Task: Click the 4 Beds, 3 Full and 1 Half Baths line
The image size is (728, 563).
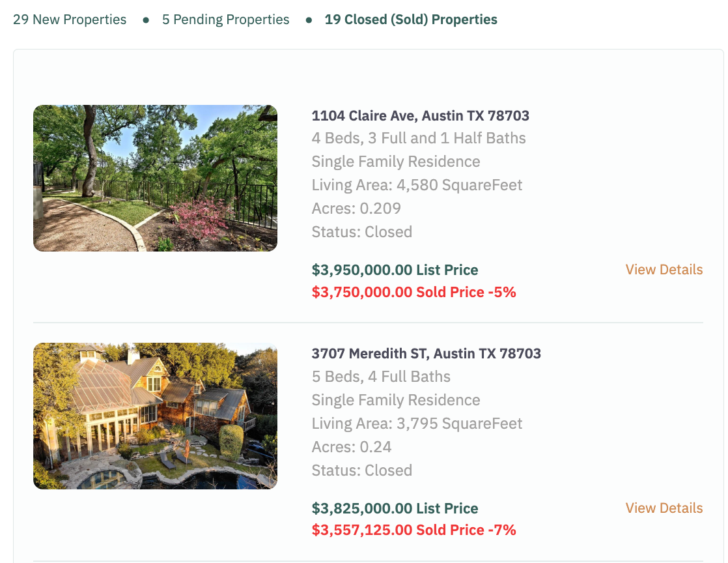Action: (x=418, y=138)
